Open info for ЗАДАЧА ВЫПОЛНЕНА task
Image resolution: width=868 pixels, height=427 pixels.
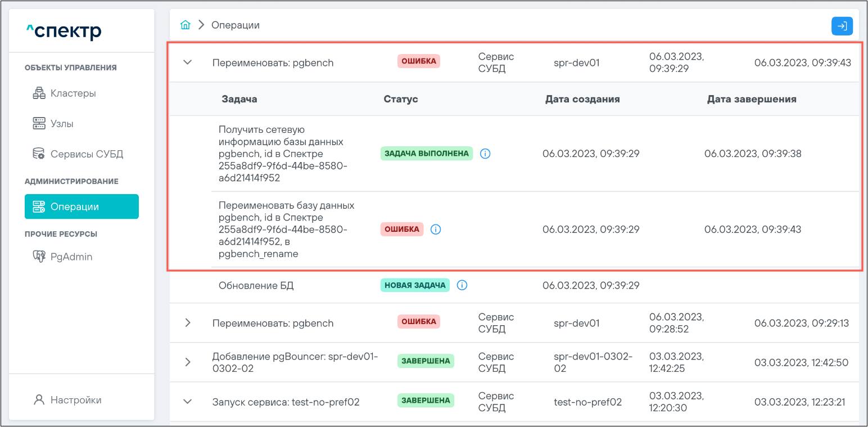[x=486, y=154]
